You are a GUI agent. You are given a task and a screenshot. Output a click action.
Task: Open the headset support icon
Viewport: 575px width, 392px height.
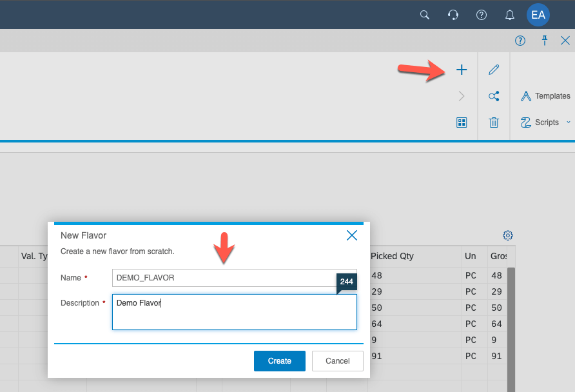[453, 15]
